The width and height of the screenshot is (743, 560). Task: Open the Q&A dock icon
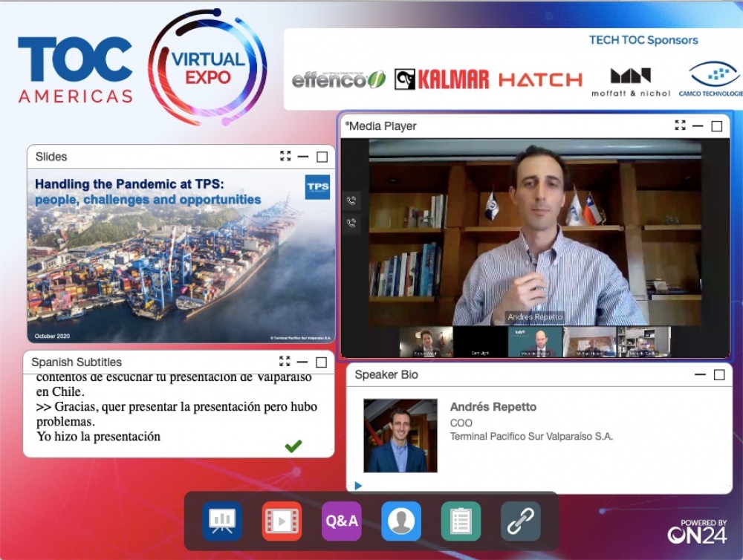342,521
